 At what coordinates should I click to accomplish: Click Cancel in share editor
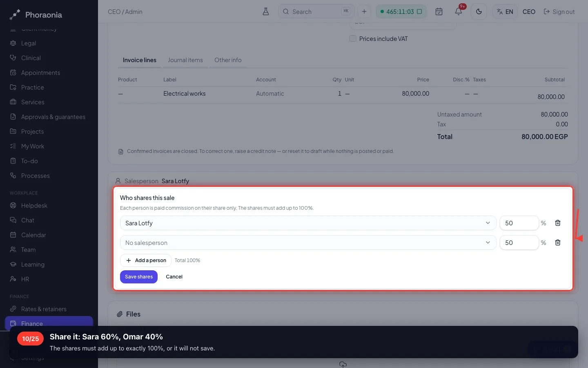pyautogui.click(x=174, y=277)
